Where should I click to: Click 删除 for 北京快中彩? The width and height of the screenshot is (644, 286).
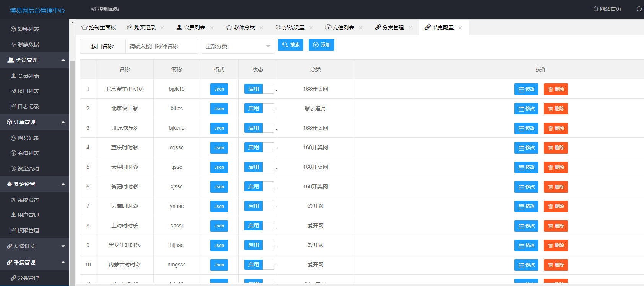coord(556,109)
